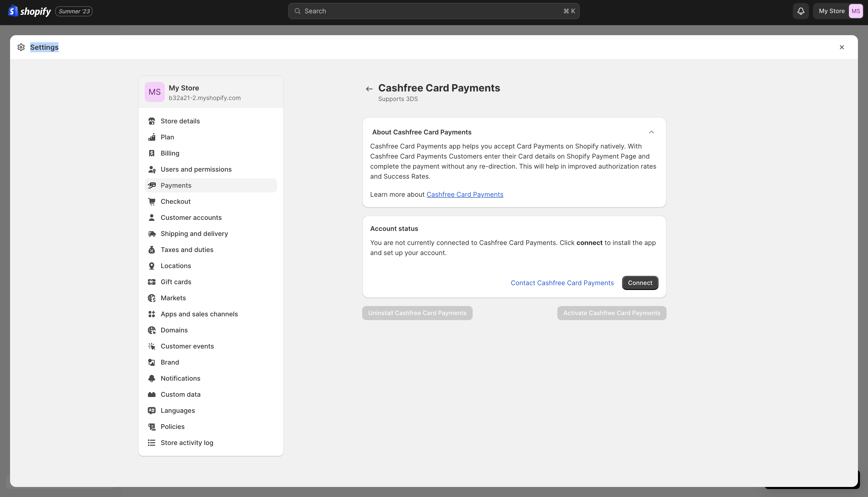Screen dimensions: 868x497
Task: Click the Languages icon in sidebar
Action: [151, 410]
